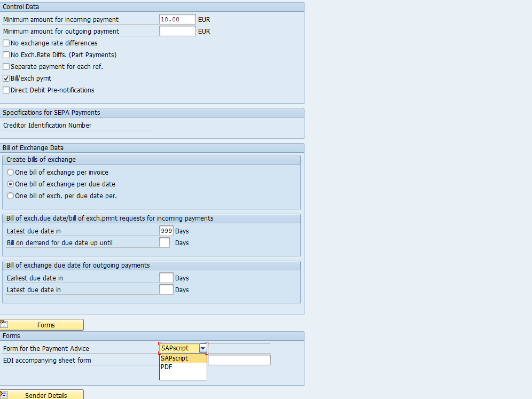This screenshot has width=532, height=399.
Task: Click Specifications for SEPA Payments header
Action: coord(152,113)
